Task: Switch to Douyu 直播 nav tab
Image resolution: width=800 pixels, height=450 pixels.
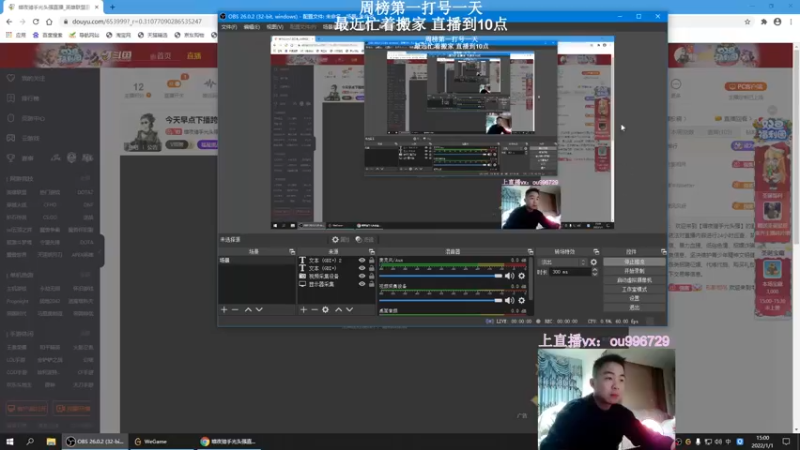Action: coord(194,56)
